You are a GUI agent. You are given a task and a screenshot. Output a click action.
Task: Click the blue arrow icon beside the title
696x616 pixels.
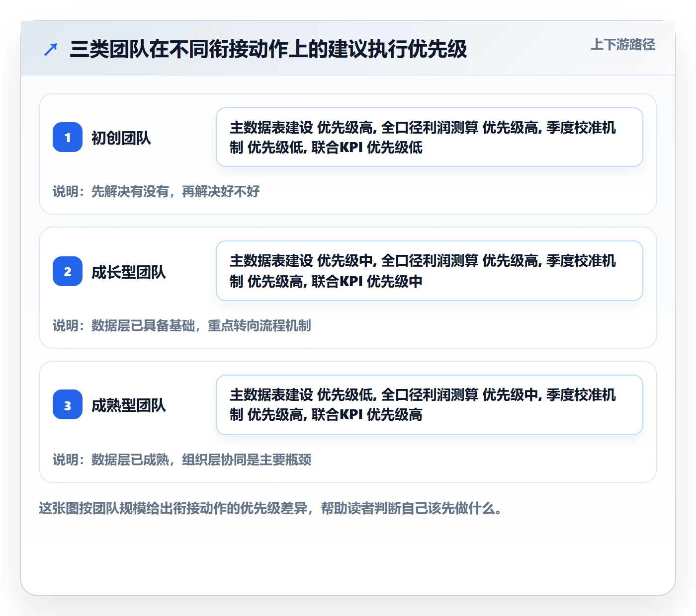click(x=51, y=49)
